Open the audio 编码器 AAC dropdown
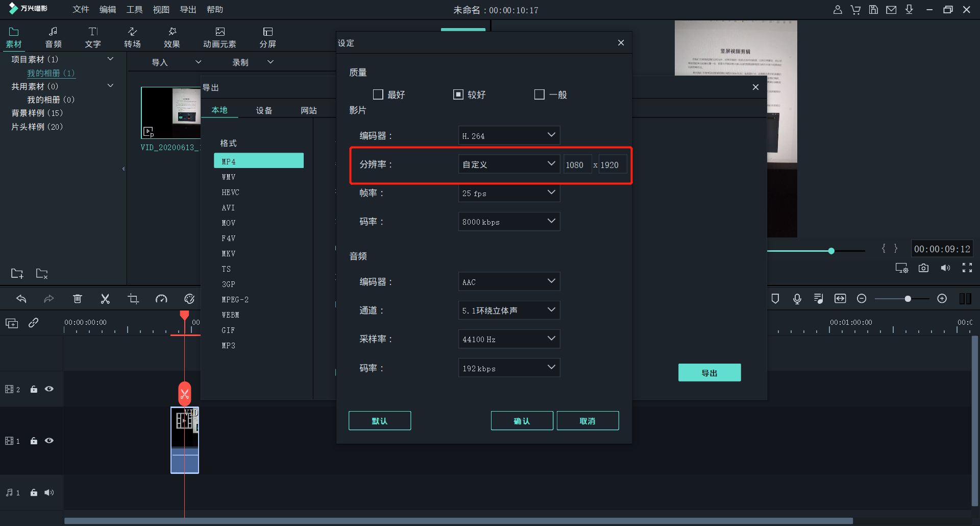Viewport: 980px width, 526px height. [508, 281]
